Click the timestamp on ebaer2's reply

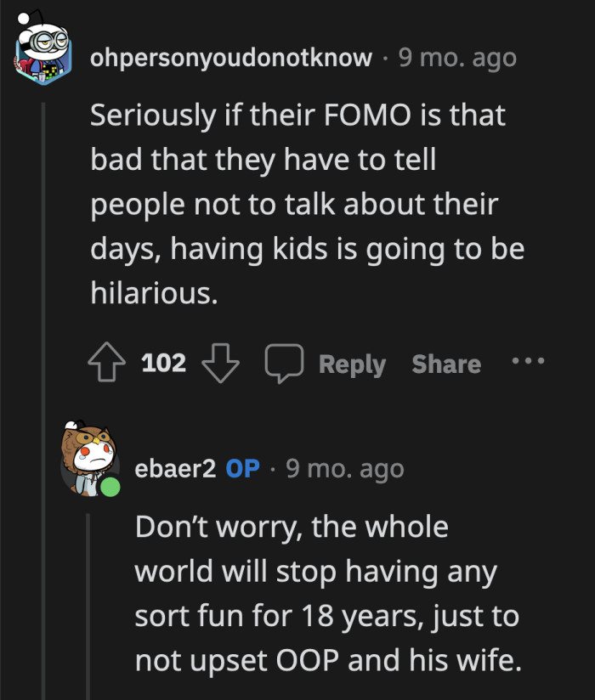click(x=344, y=468)
